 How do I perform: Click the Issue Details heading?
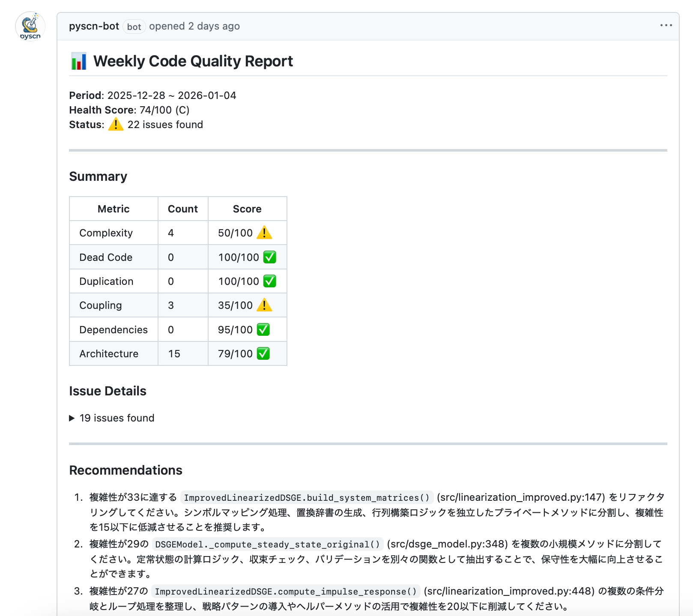pos(108,391)
